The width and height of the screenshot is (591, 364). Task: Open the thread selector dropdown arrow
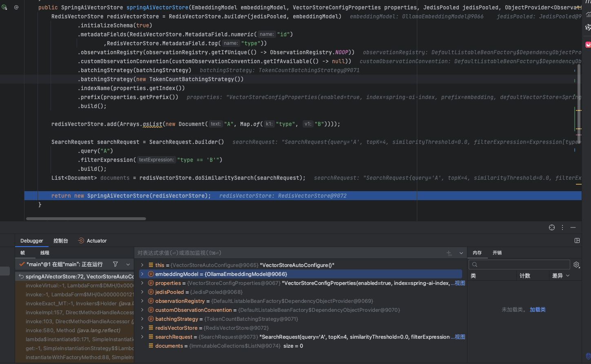(128, 264)
